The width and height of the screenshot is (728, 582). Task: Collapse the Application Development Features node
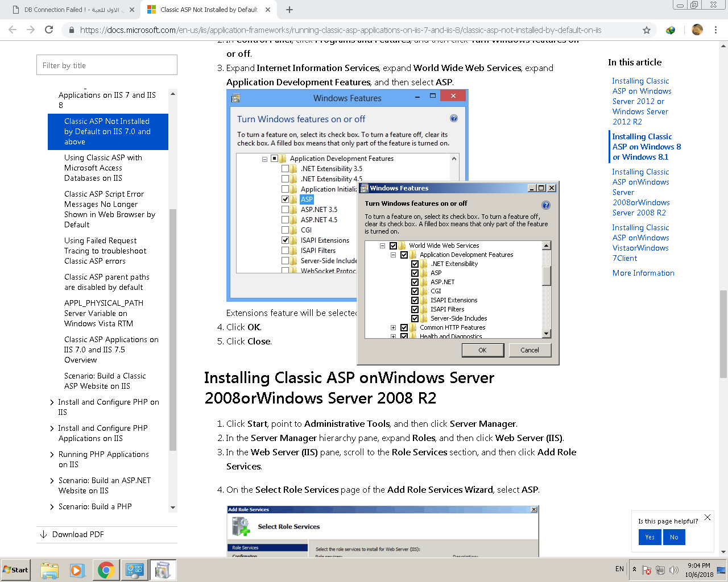tap(393, 255)
